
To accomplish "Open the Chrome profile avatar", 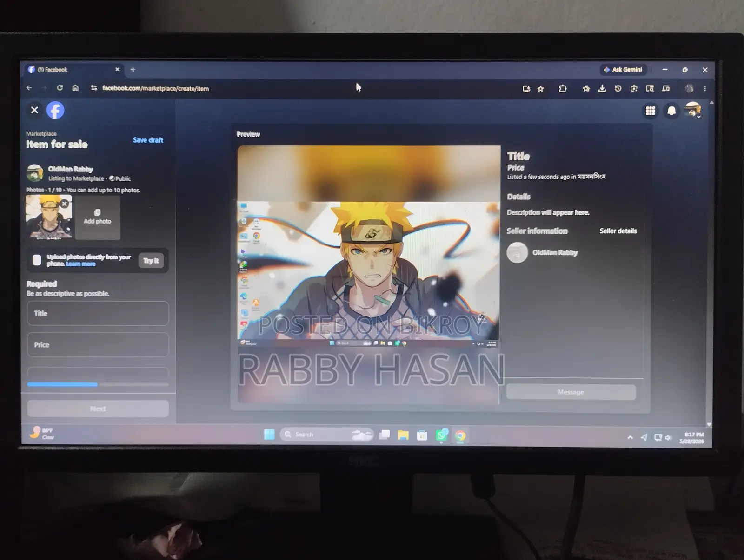I will coord(689,88).
